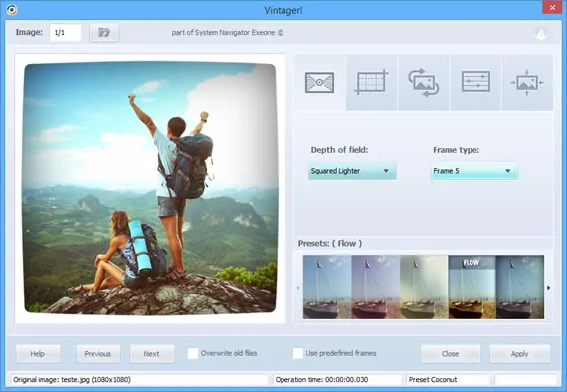Open the rotate image tab icon
Viewport: 567px width, 392px height.
click(x=424, y=83)
